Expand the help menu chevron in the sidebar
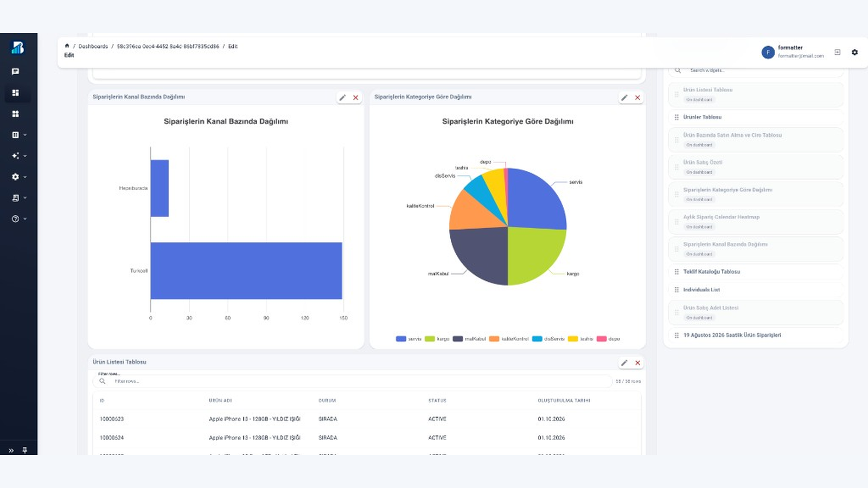 [25, 219]
